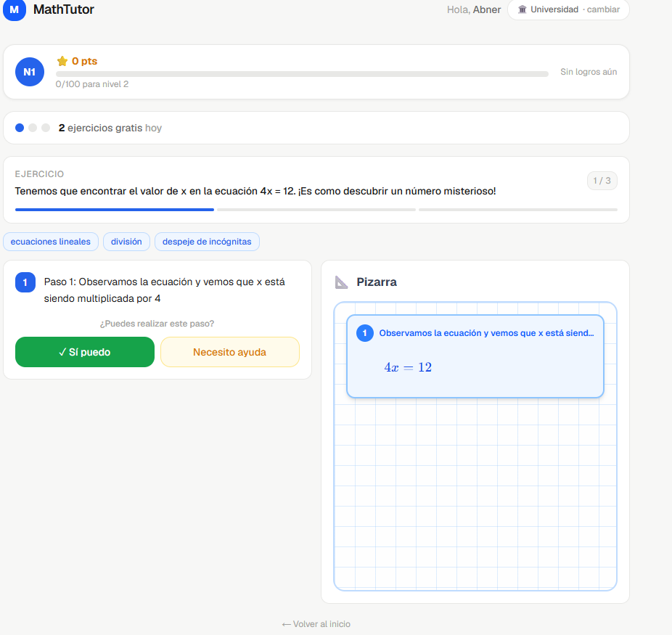Screen dimensions: 672x635
Task: Open the Universidad level selector
Action: tap(568, 9)
